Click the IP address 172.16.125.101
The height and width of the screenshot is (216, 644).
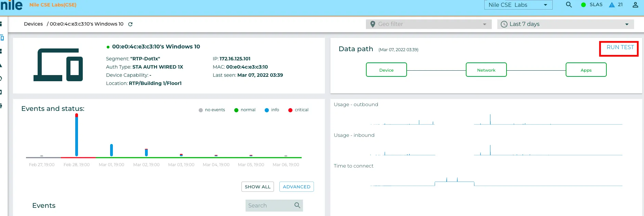235,59
